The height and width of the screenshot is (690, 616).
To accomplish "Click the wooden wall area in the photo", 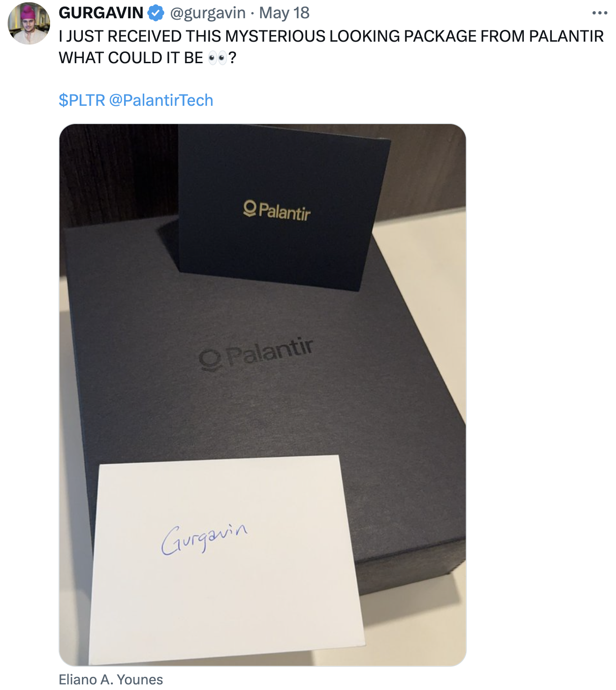I will 117,173.
